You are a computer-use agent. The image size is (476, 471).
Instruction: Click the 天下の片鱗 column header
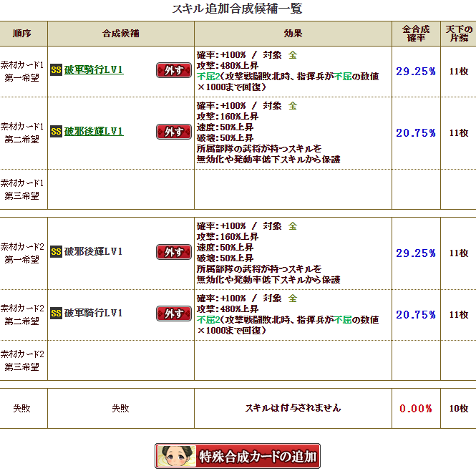pos(459,34)
